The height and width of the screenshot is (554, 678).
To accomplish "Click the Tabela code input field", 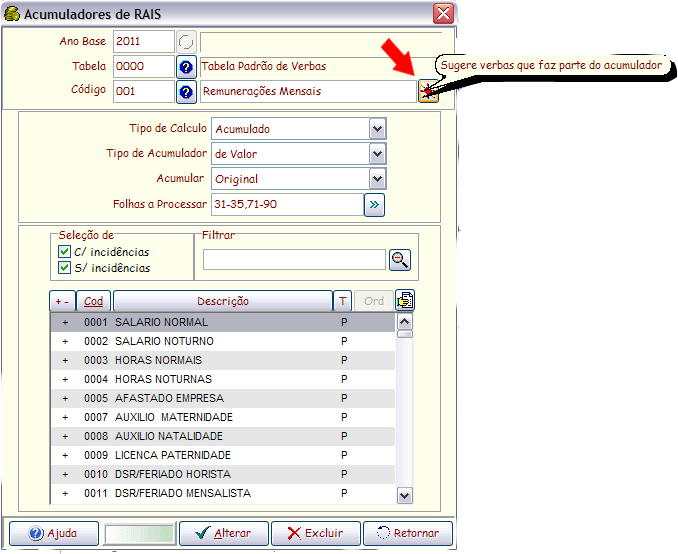I will [144, 67].
